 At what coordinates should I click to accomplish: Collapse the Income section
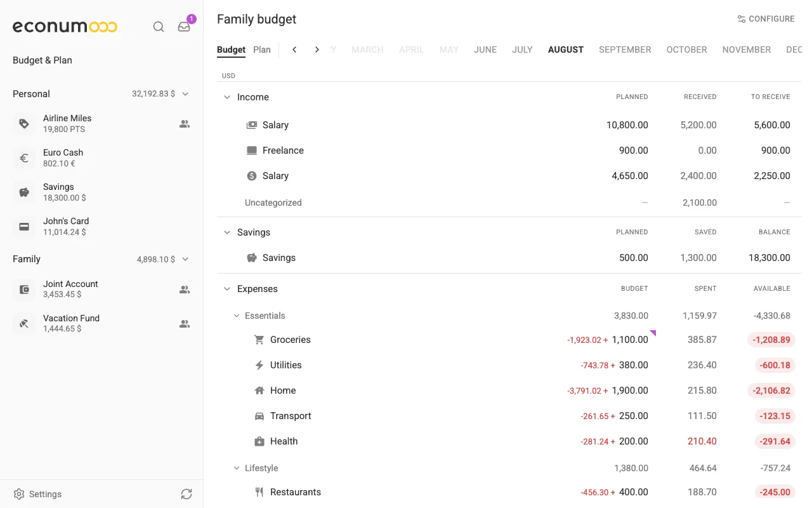pyautogui.click(x=226, y=97)
